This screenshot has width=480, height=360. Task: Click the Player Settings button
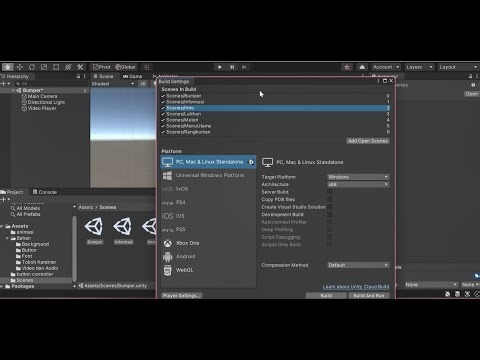182,296
